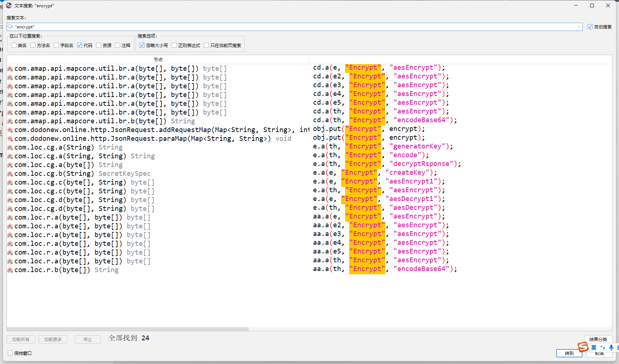
Task: Toggle the 自动搜索 auto search checkbox
Action: tap(590, 27)
